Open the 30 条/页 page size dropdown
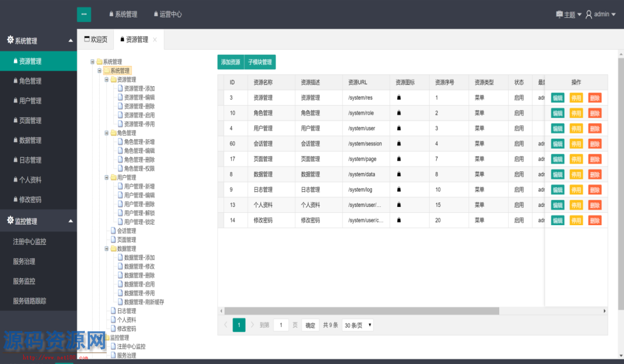Viewport: 624px width, 364px height. click(x=358, y=325)
